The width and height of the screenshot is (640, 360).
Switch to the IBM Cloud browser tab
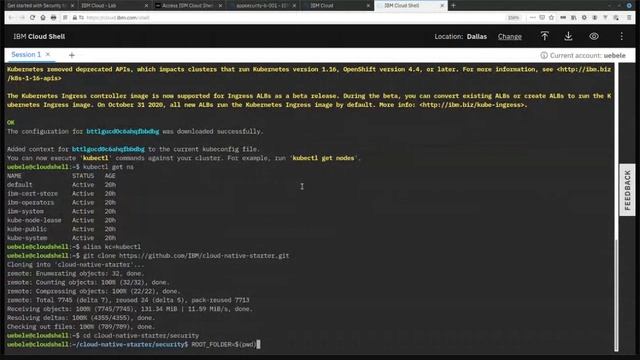[336, 6]
